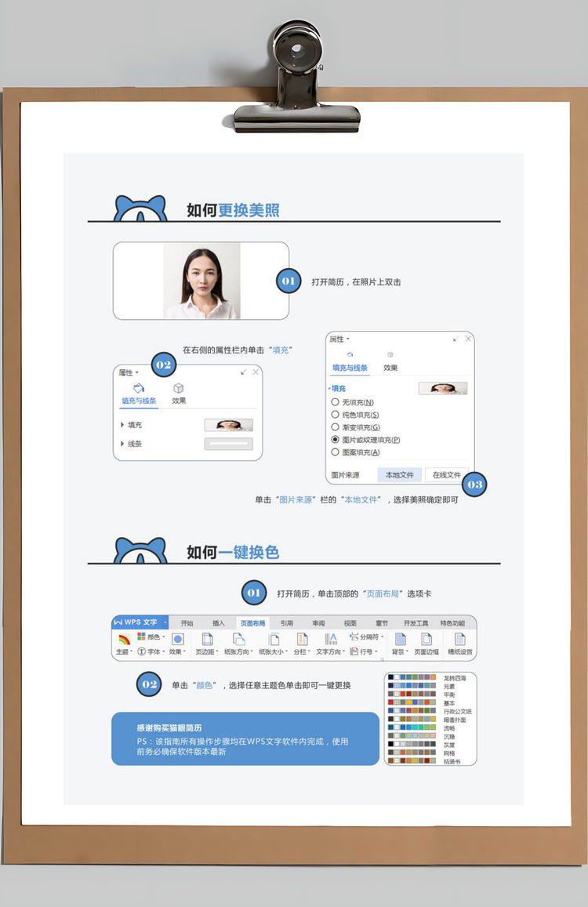Expand the 线条 section in left panel
This screenshot has height=907, width=588.
tap(122, 444)
